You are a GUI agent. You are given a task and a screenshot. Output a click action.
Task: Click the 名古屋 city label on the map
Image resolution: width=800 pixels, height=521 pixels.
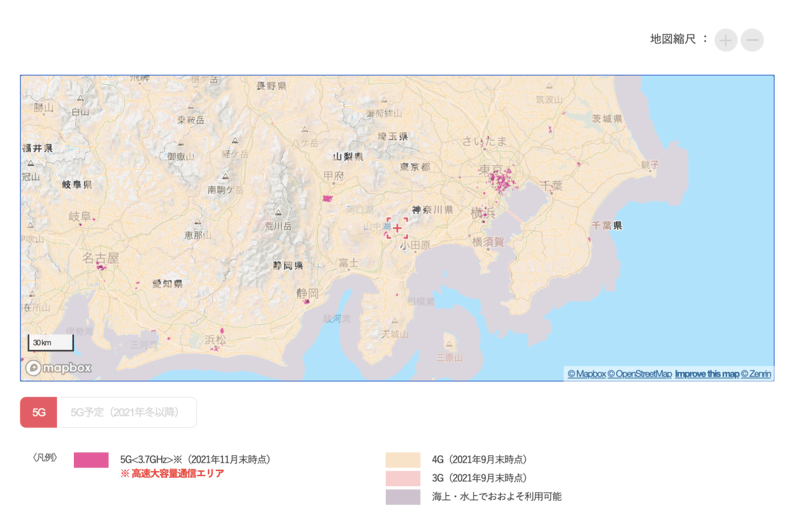tap(100, 257)
